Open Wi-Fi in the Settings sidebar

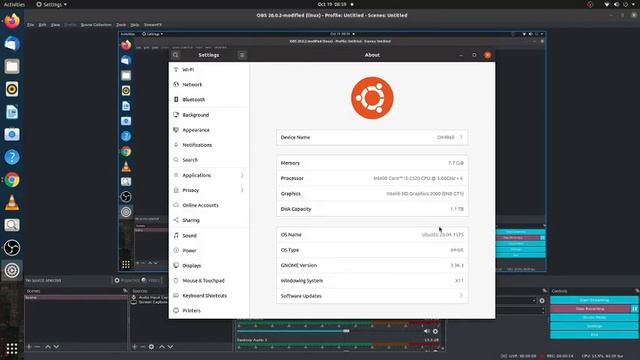209,69
